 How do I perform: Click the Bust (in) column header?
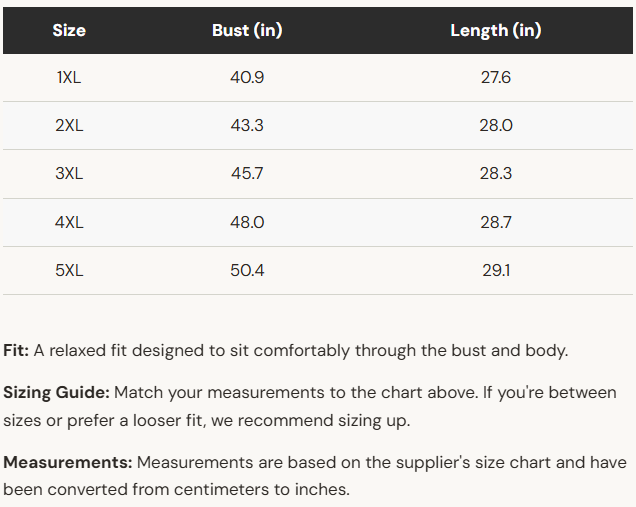[x=247, y=30]
